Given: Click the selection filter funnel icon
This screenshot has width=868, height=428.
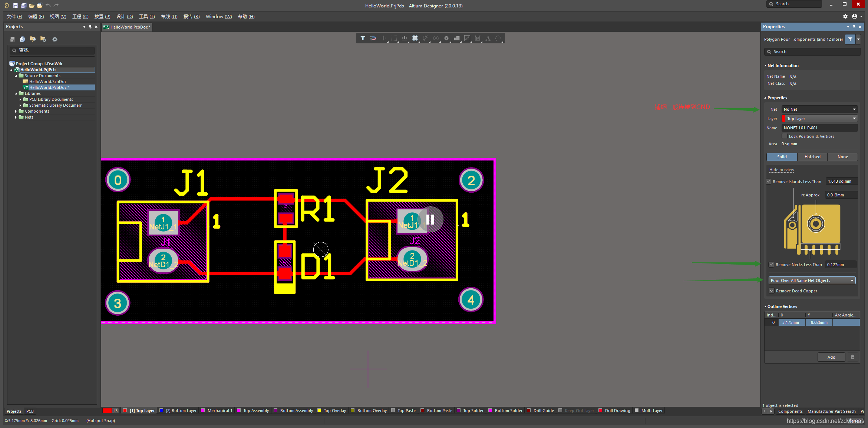Looking at the screenshot, I should coord(363,38).
